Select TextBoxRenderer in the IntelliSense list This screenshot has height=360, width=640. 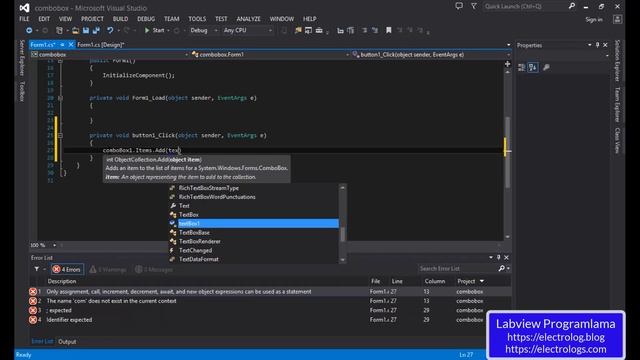click(253, 242)
